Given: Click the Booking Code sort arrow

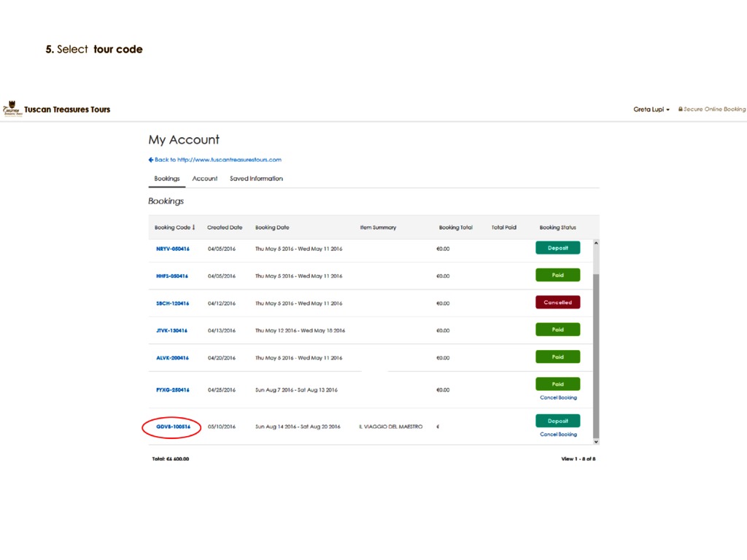Looking at the screenshot, I should [193, 227].
